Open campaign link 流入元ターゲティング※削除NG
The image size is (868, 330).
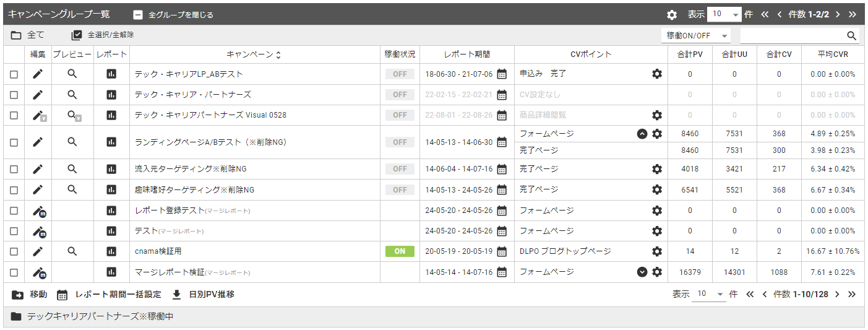191,169
